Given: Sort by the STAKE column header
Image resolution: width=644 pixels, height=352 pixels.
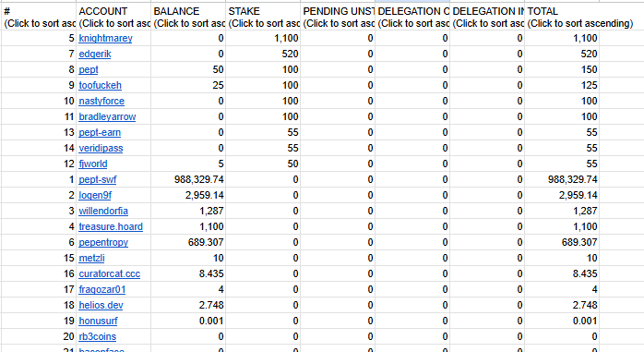Looking at the screenshot, I should pyautogui.click(x=263, y=18).
